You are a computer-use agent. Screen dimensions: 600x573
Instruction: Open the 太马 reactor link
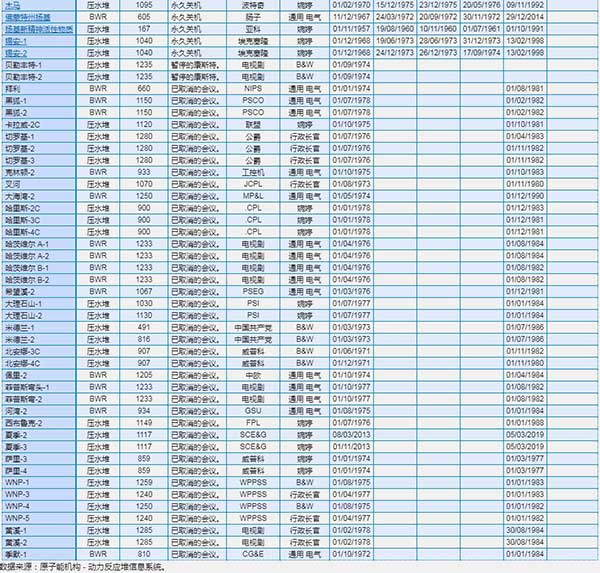(x=13, y=5)
